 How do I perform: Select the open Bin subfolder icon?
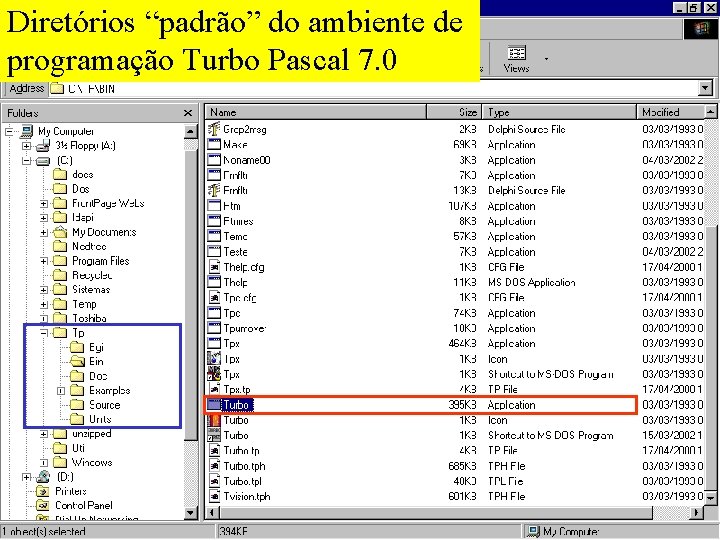tap(77, 361)
